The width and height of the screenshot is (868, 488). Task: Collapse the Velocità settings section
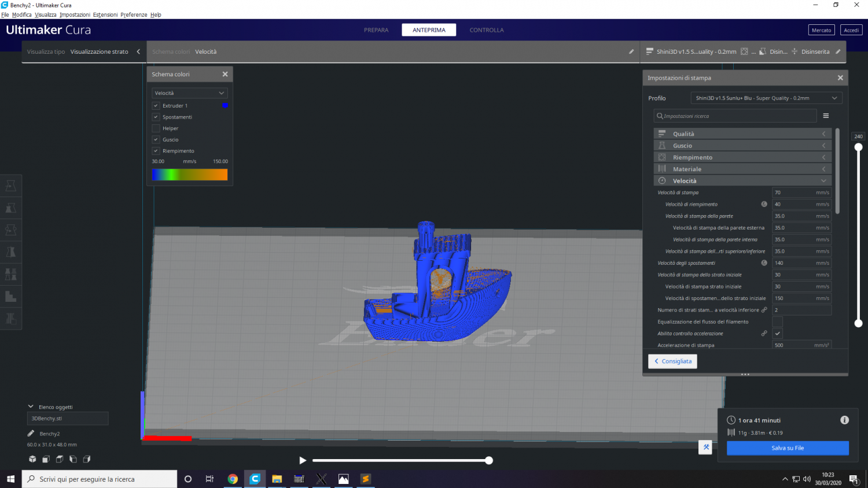742,180
